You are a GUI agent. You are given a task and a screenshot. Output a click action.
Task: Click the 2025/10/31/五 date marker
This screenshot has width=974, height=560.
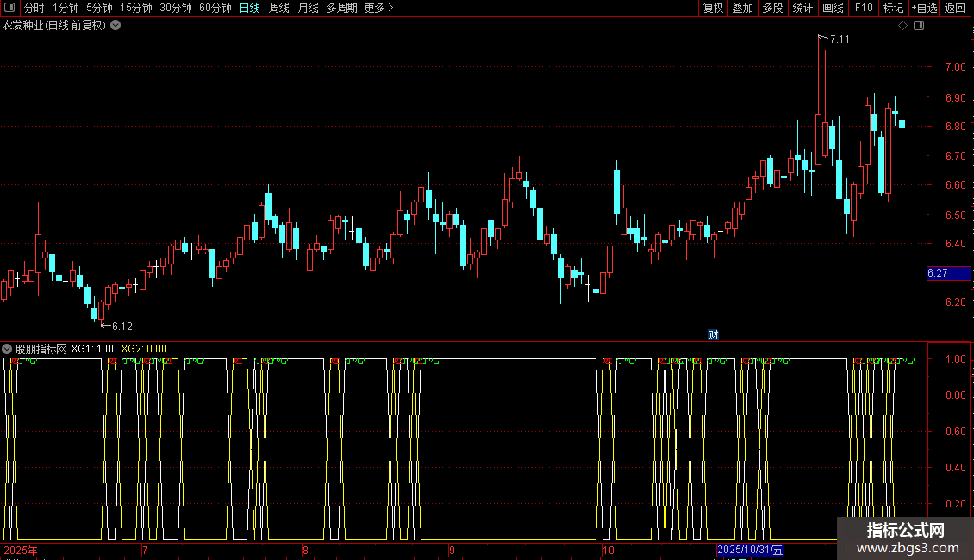click(x=750, y=550)
